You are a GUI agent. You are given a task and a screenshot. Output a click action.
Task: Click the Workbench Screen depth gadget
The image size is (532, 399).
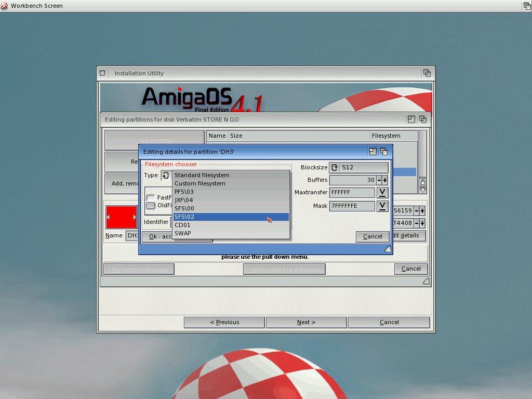527,6
